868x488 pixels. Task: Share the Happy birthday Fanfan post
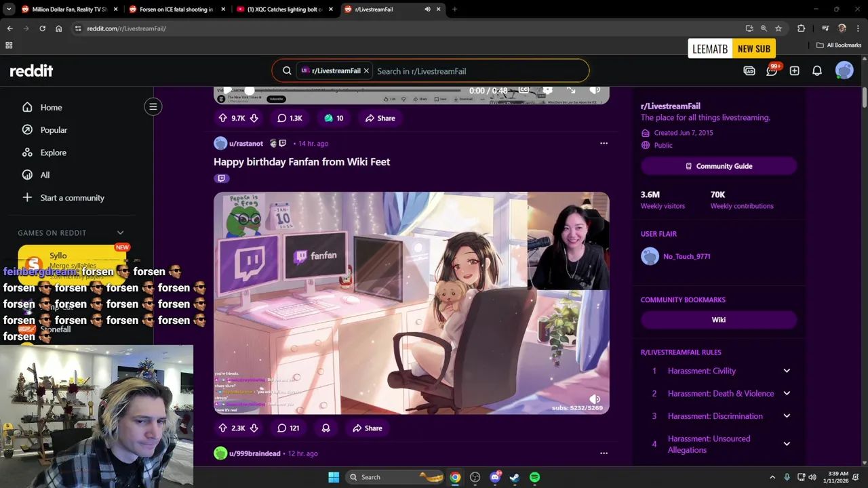pyautogui.click(x=368, y=428)
